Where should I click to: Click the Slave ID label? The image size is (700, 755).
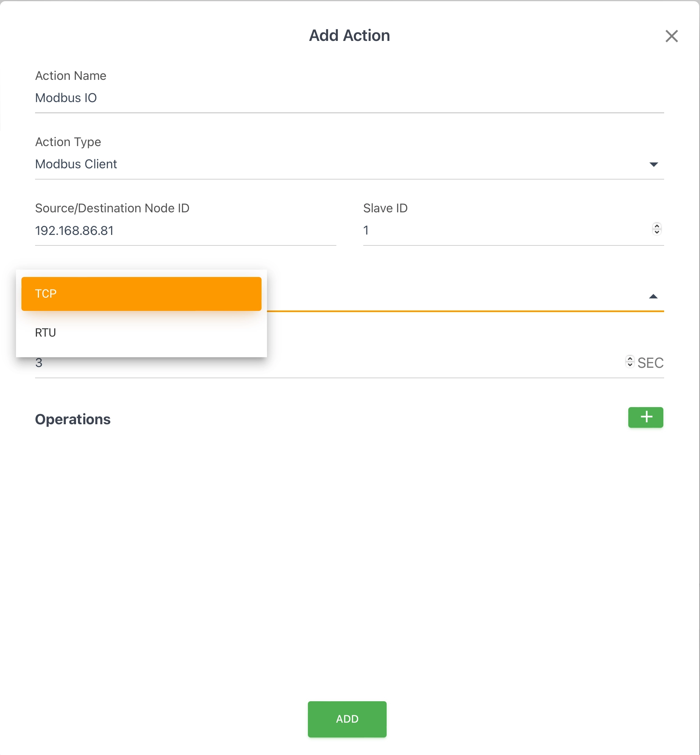[x=385, y=208]
